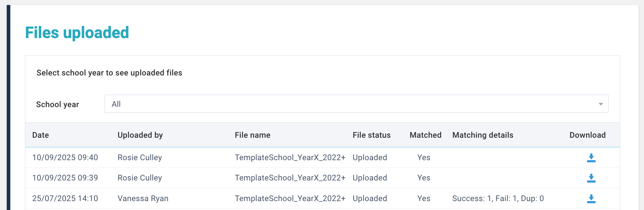Click the Success: 1, Fail: 1 details
Screen dimensions: 644x210
tap(498, 199)
